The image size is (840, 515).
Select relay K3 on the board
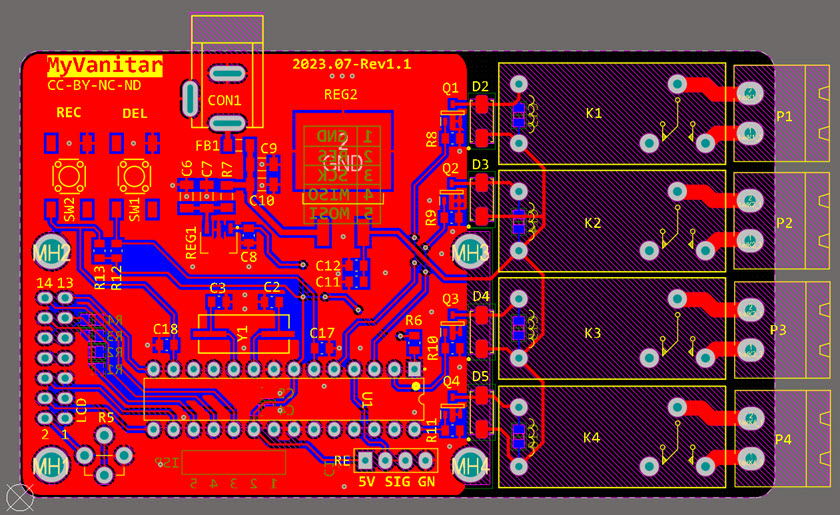(593, 333)
